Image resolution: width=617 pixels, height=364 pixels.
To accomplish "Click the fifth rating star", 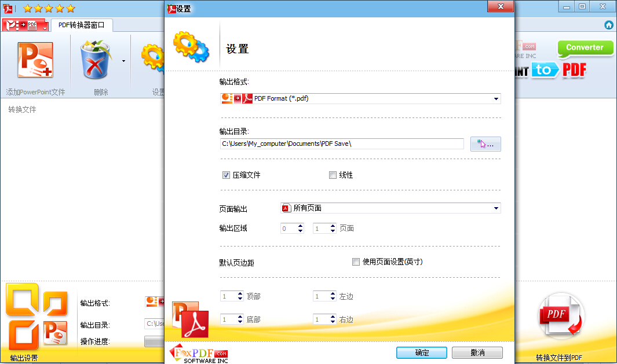I will click(x=70, y=9).
